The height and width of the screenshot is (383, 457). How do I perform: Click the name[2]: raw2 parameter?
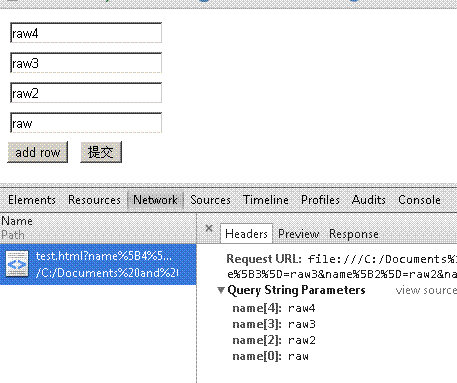pyautogui.click(x=274, y=340)
